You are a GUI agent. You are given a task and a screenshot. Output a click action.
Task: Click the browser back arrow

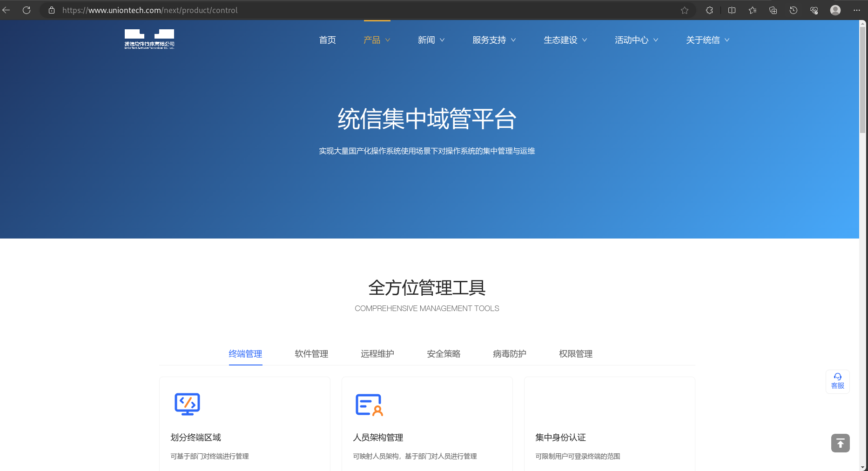(6, 10)
